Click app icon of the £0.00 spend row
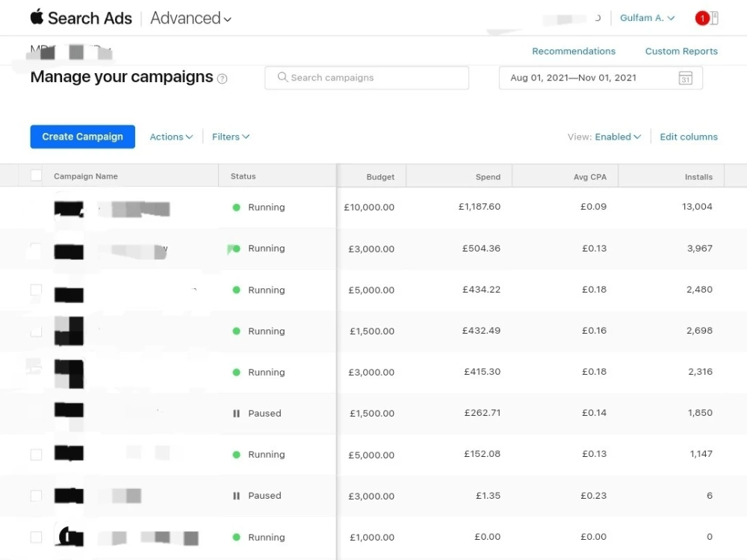747x560 pixels. 70,536
